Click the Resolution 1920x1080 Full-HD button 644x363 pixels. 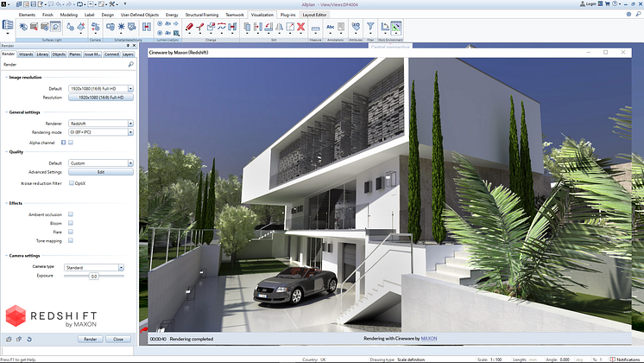pyautogui.click(x=101, y=98)
